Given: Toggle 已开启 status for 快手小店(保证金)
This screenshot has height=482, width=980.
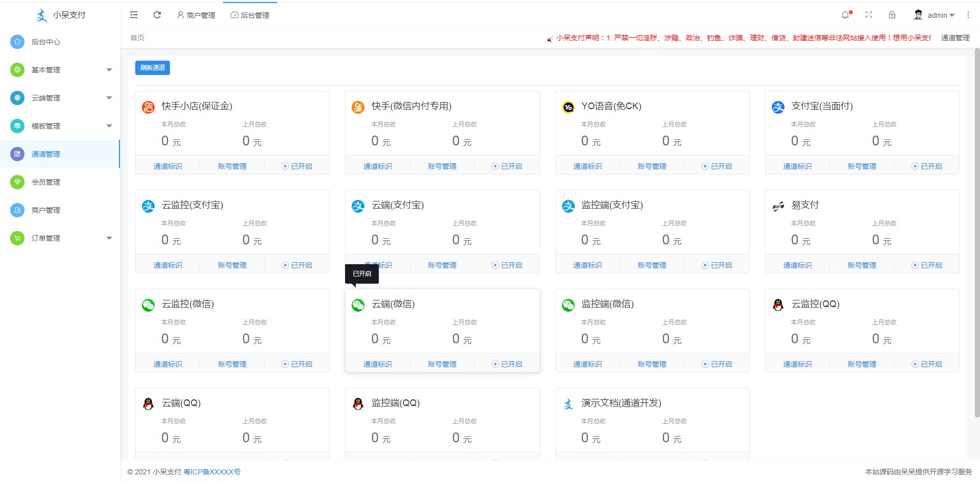Looking at the screenshot, I should [x=297, y=166].
